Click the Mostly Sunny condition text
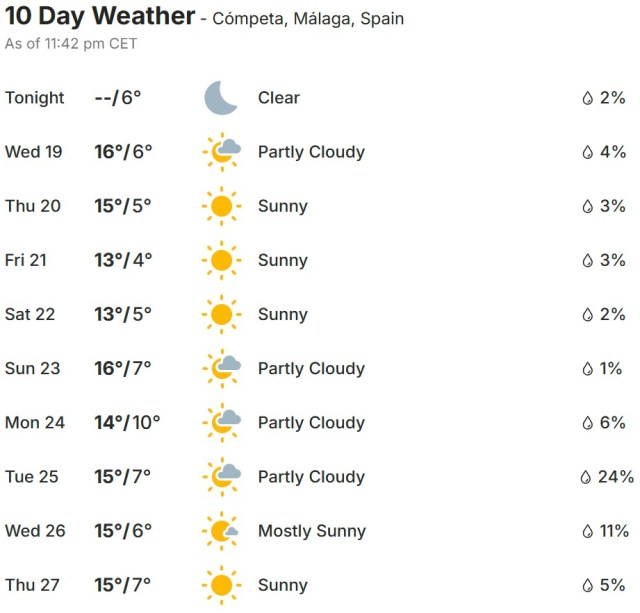The image size is (640, 613). pos(312,531)
